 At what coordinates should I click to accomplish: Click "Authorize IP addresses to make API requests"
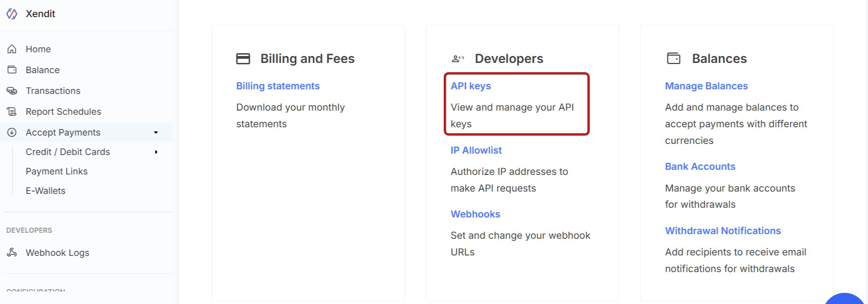(509, 180)
